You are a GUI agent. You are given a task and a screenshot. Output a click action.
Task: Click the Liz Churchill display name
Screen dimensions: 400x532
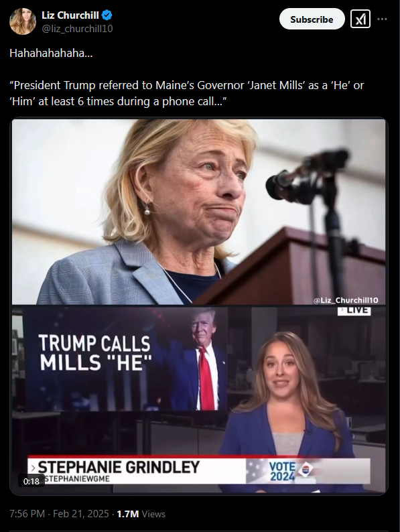pyautogui.click(x=70, y=15)
